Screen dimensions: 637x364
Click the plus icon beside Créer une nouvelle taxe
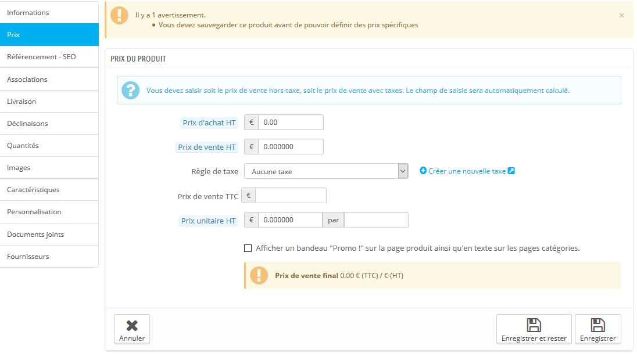pos(423,171)
